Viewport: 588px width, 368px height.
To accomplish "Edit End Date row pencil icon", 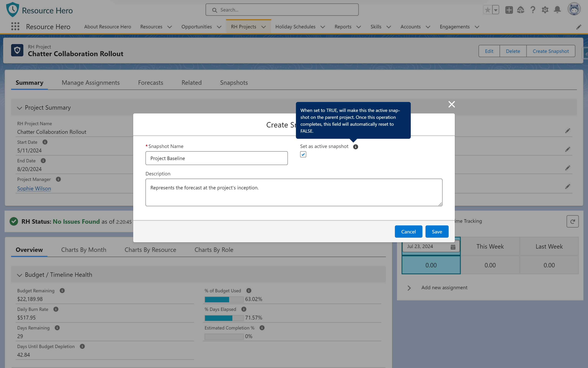I will point(568,168).
